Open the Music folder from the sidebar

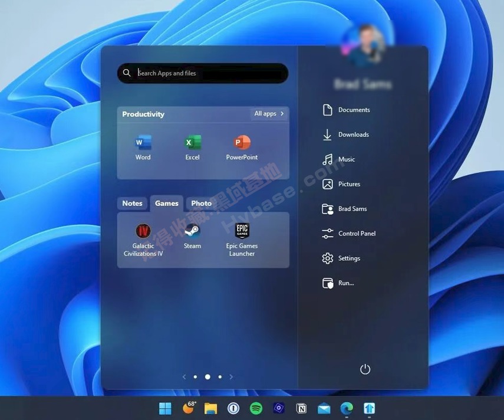pos(347,159)
